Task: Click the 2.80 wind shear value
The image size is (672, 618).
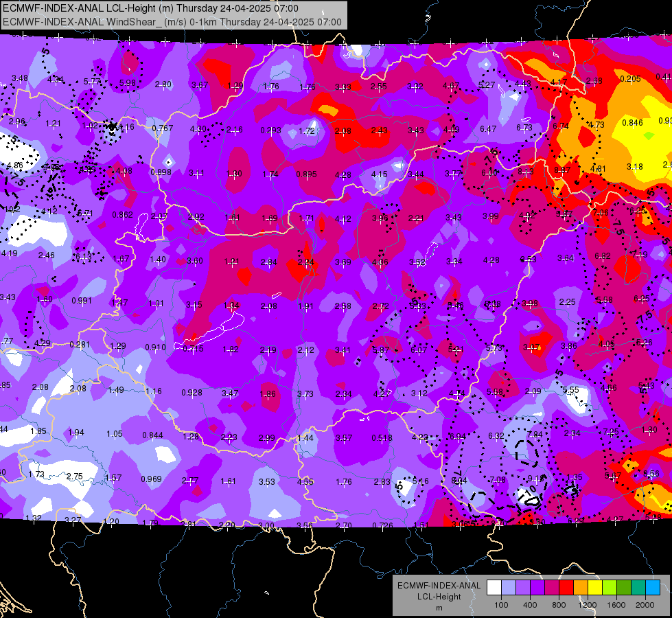Action: (x=163, y=84)
